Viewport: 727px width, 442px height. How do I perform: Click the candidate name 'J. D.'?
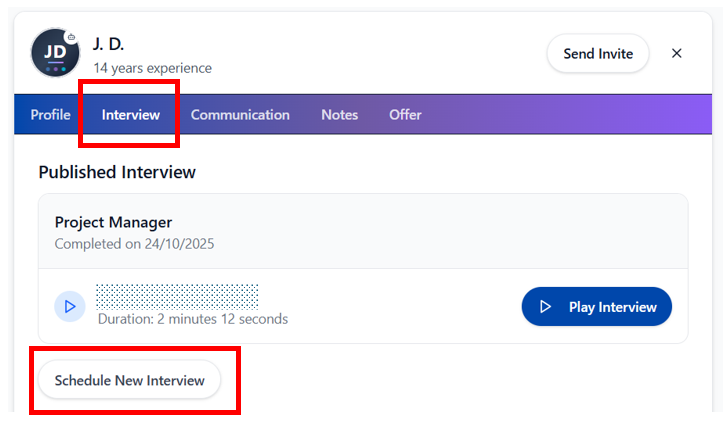point(108,44)
